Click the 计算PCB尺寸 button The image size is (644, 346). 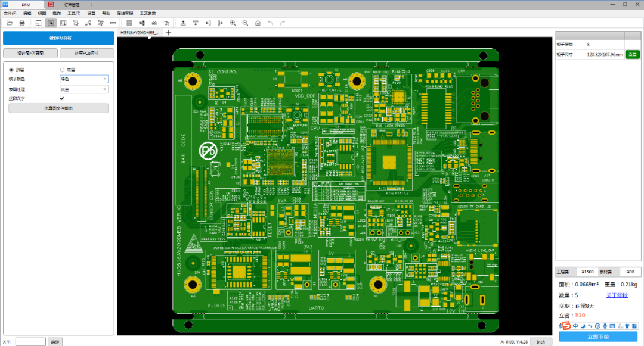[x=86, y=53]
